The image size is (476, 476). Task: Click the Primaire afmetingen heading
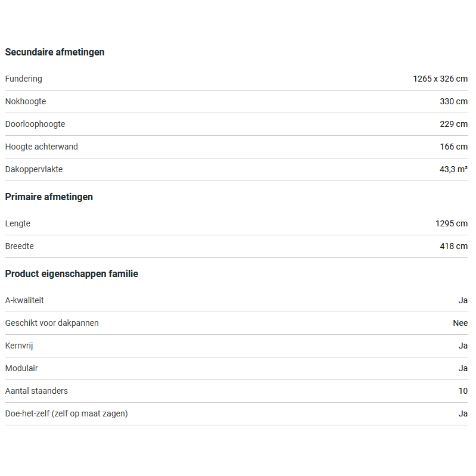pos(49,197)
